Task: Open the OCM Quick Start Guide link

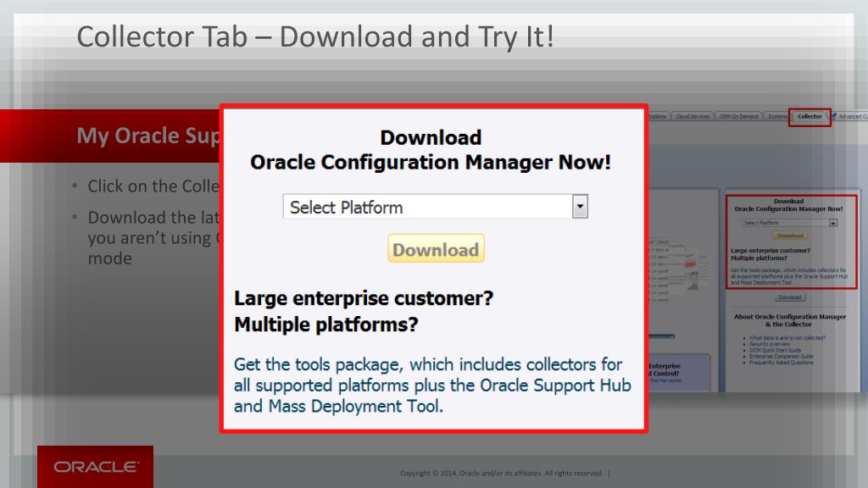Action: click(x=775, y=350)
